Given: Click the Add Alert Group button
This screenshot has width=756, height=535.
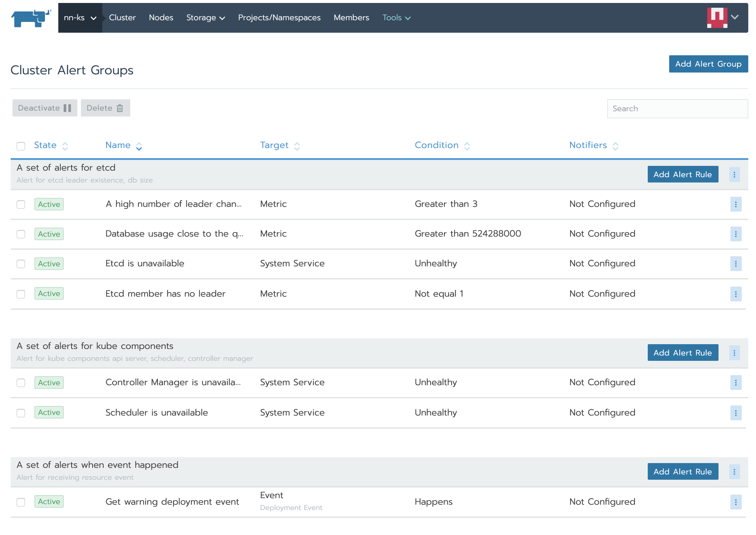Looking at the screenshot, I should [708, 64].
